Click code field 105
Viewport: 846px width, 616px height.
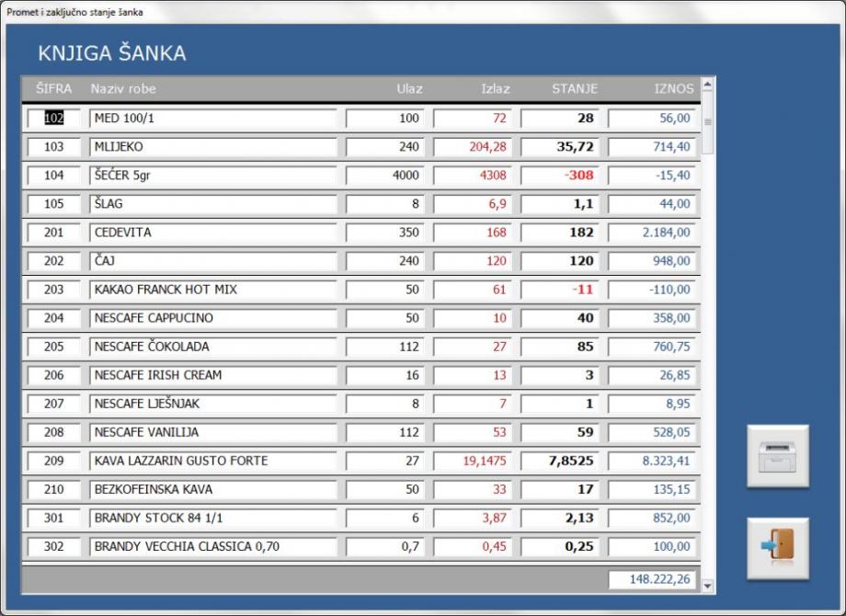pos(53,204)
